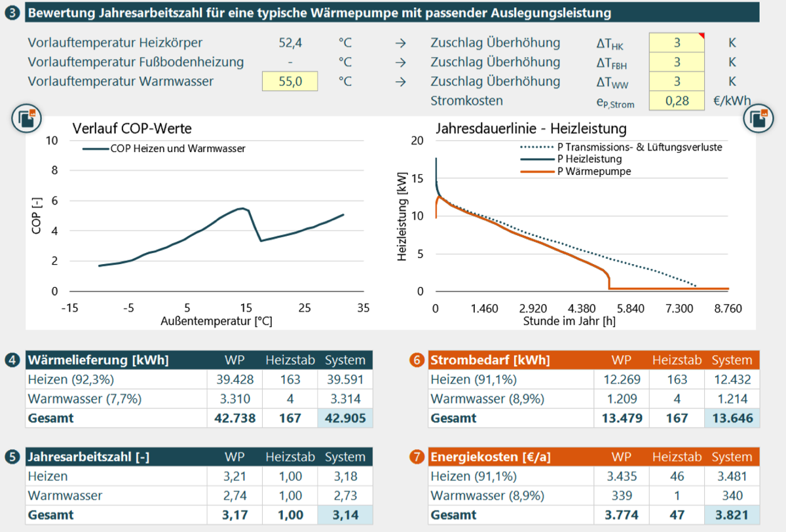Select the Strombedarf Warmwasser WP value 1.209

coord(621,399)
